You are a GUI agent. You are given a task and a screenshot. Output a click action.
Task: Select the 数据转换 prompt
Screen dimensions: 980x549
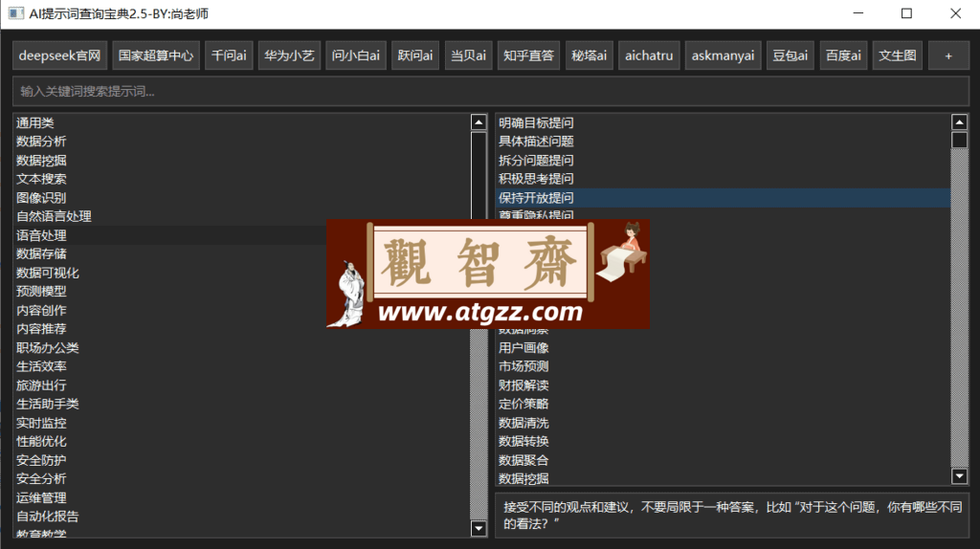point(724,442)
